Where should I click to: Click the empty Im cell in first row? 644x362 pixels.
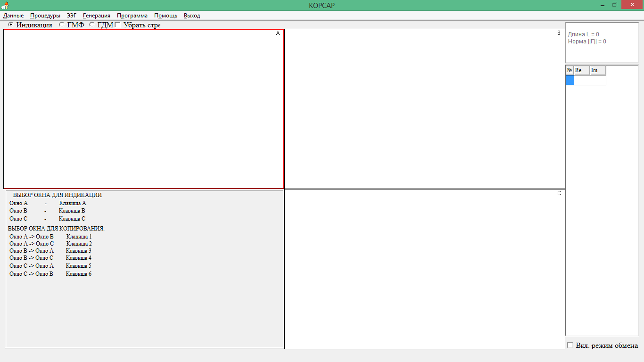pos(598,80)
